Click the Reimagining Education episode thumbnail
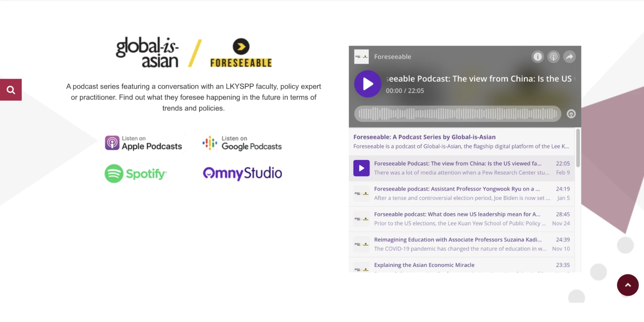 coord(361,244)
